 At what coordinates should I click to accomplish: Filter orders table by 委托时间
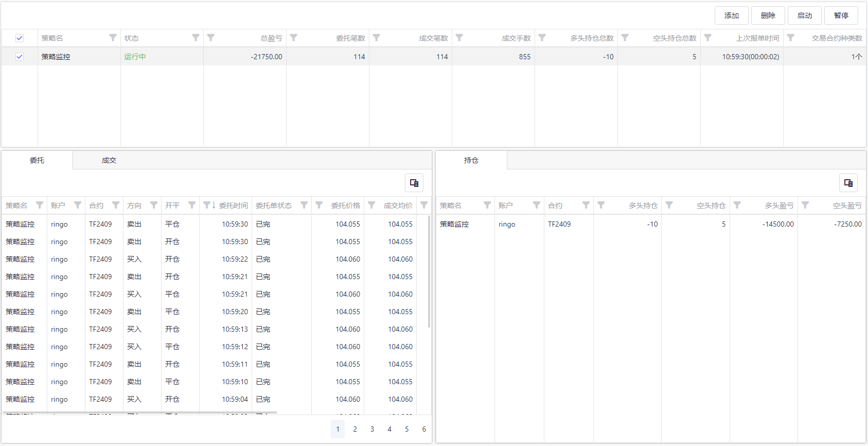pyautogui.click(x=206, y=205)
